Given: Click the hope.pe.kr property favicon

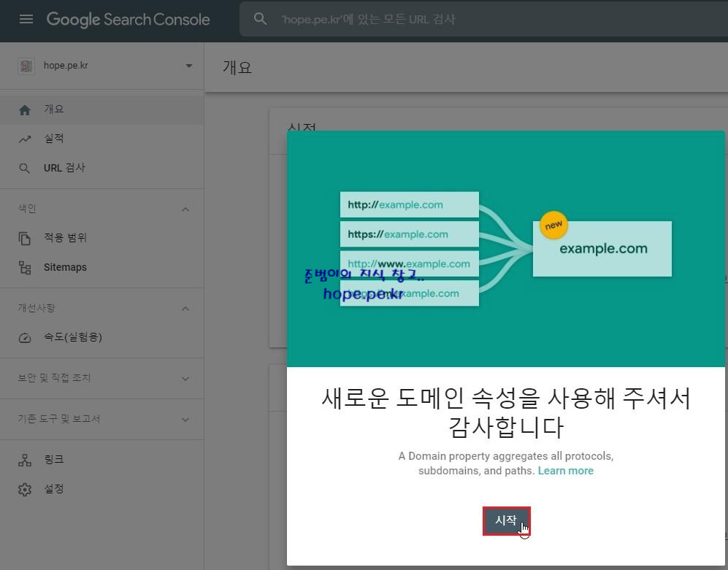Looking at the screenshot, I should (x=26, y=66).
